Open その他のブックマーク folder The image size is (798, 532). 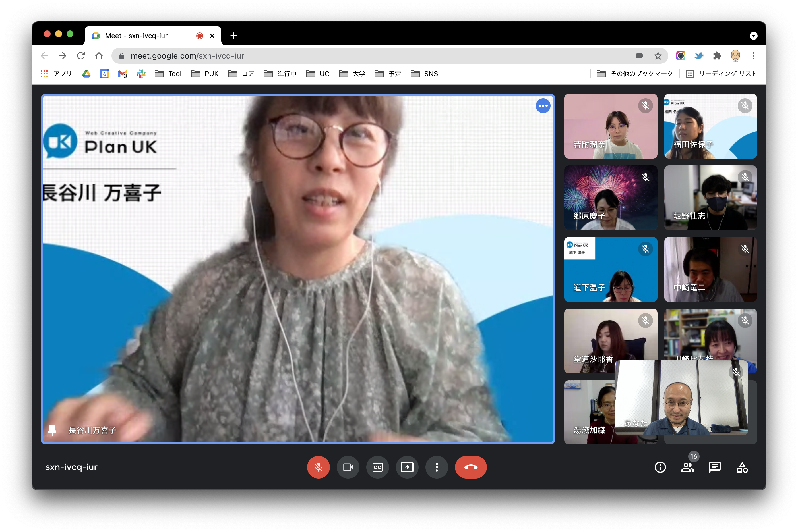click(x=634, y=74)
